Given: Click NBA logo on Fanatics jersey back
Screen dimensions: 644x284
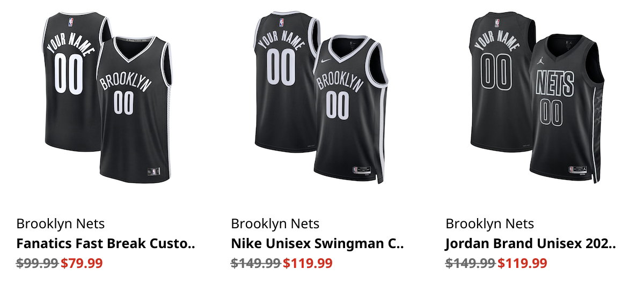Looking at the screenshot, I should click(71, 22).
